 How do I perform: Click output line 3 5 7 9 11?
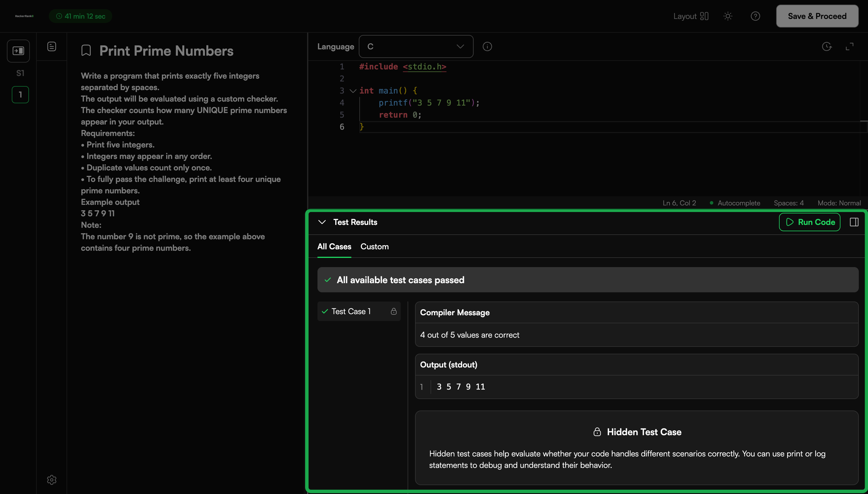(x=461, y=386)
